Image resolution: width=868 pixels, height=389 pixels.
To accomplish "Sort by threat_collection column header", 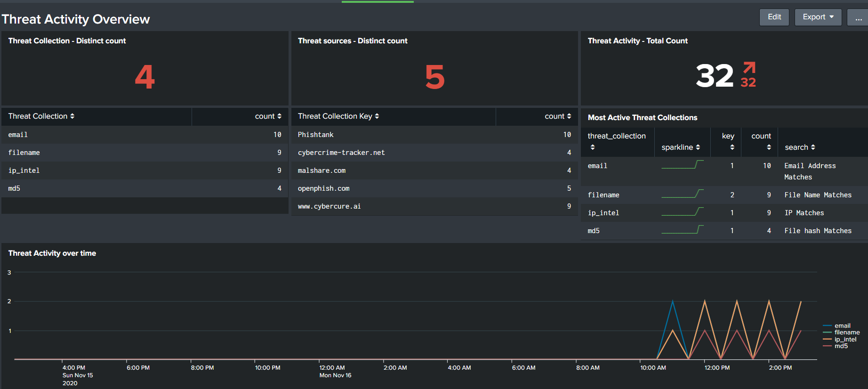I will 617,141.
